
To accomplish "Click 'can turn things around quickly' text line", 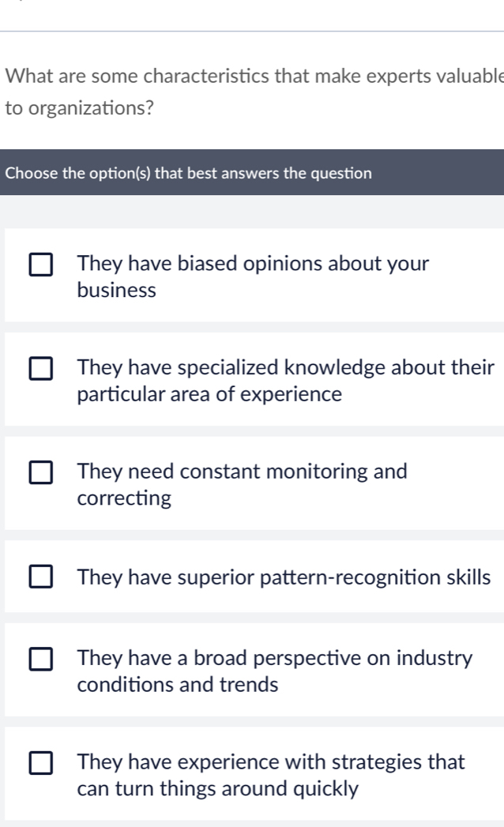I will pyautogui.click(x=217, y=789).
